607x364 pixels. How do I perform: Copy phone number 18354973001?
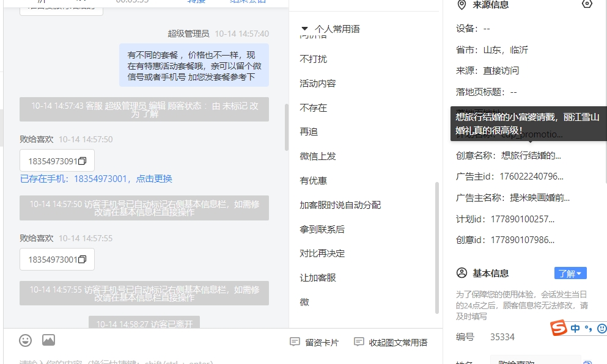[x=82, y=260]
